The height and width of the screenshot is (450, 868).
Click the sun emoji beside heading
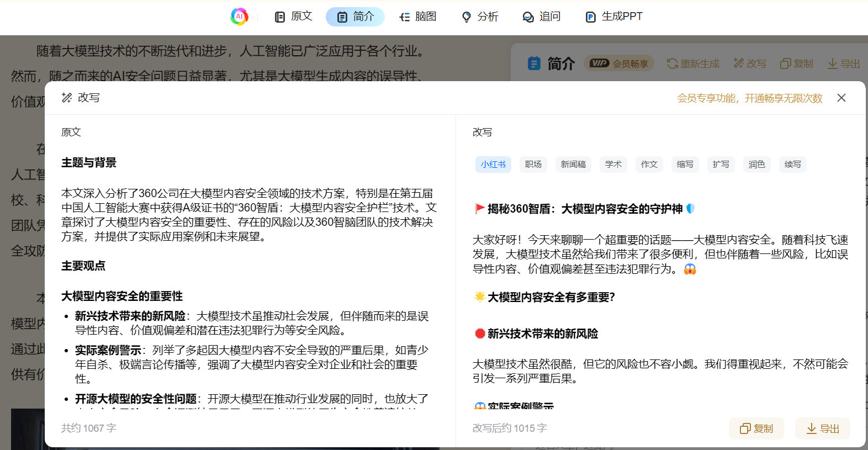pyautogui.click(x=480, y=297)
